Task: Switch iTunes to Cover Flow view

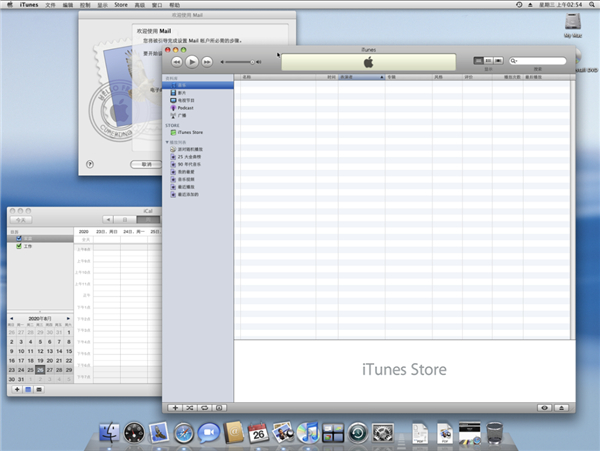Action: (x=499, y=61)
